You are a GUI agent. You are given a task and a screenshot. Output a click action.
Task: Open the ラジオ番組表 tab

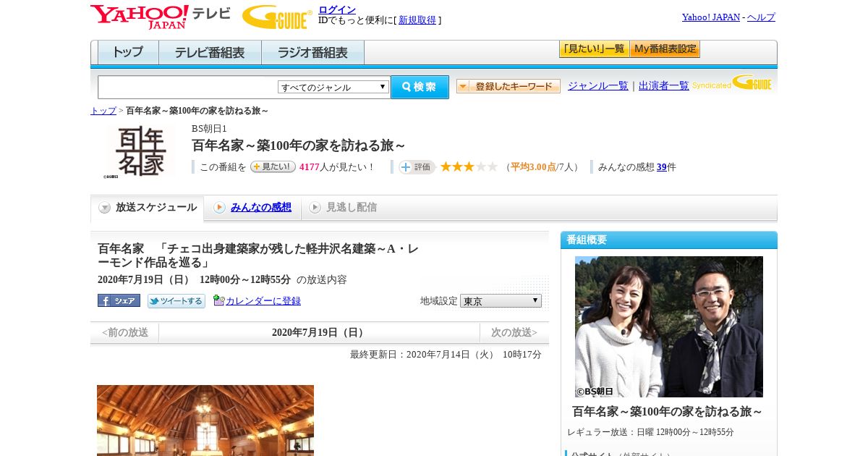[x=312, y=52]
